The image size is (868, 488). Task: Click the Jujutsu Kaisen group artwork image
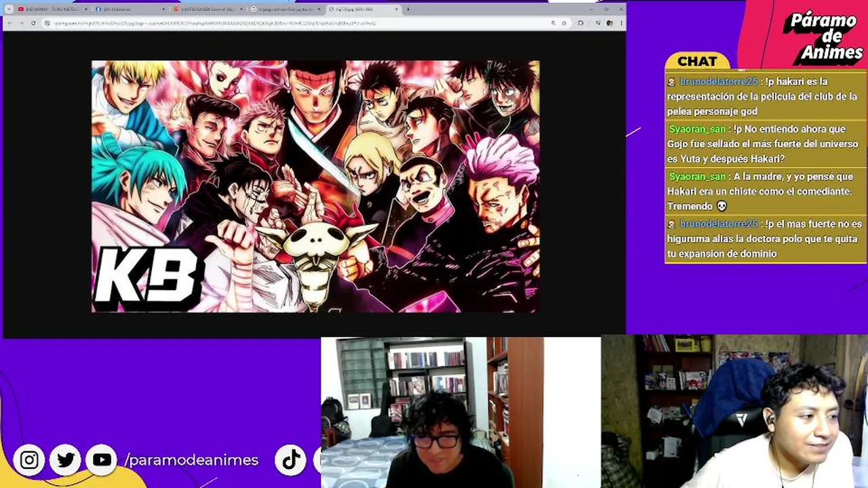(315, 186)
